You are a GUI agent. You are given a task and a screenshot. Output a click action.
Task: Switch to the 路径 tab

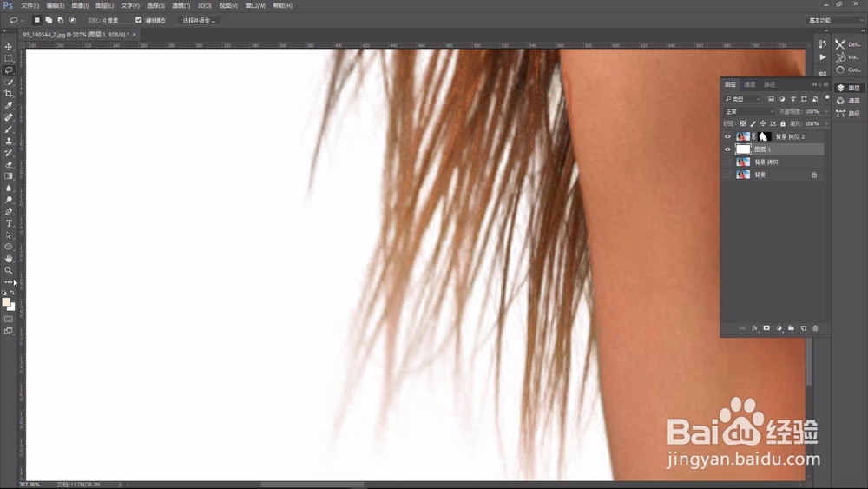click(x=769, y=85)
